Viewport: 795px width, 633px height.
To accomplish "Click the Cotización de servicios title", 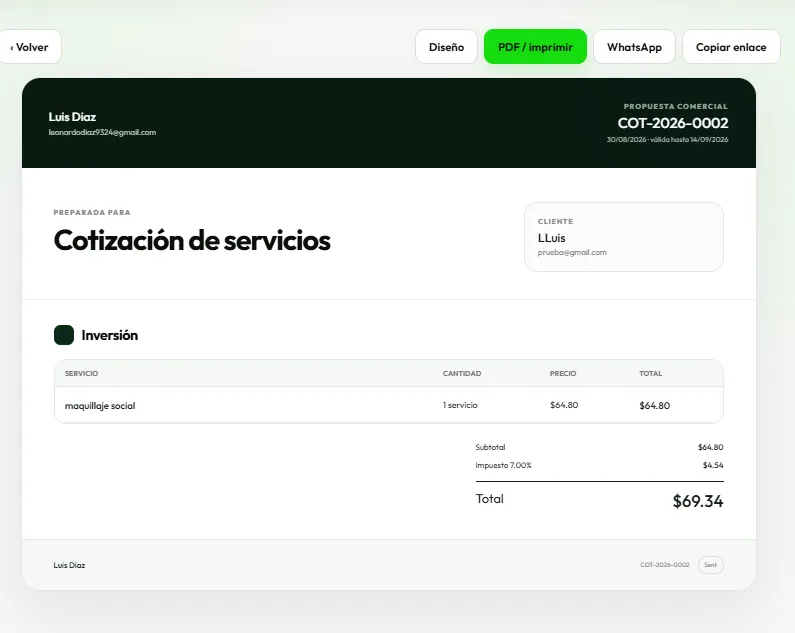I will point(192,240).
